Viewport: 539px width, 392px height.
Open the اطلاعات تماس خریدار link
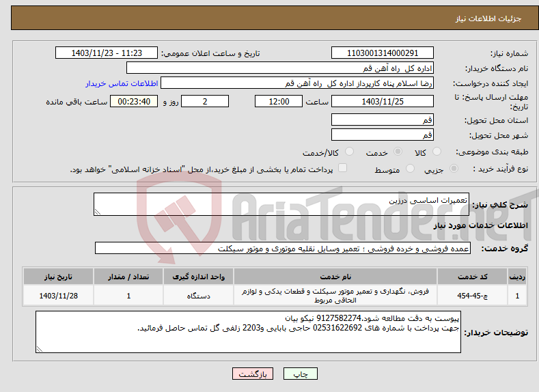coord(122,83)
